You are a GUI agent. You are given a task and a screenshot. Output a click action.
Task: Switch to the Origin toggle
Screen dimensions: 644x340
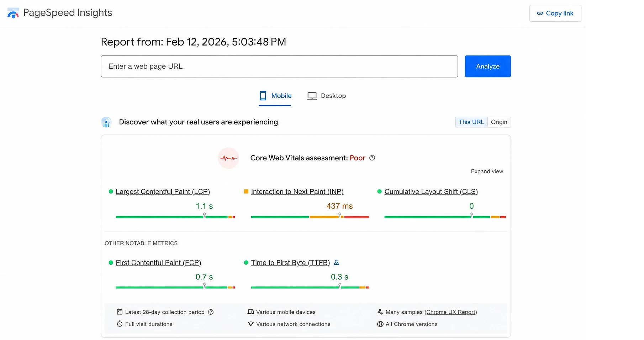tap(499, 122)
